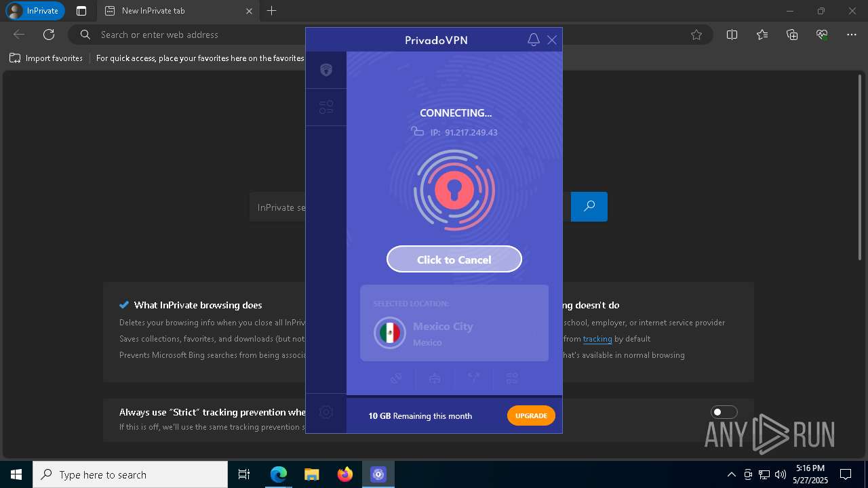
Task: Open Edge settings and more menu
Action: [x=852, y=35]
